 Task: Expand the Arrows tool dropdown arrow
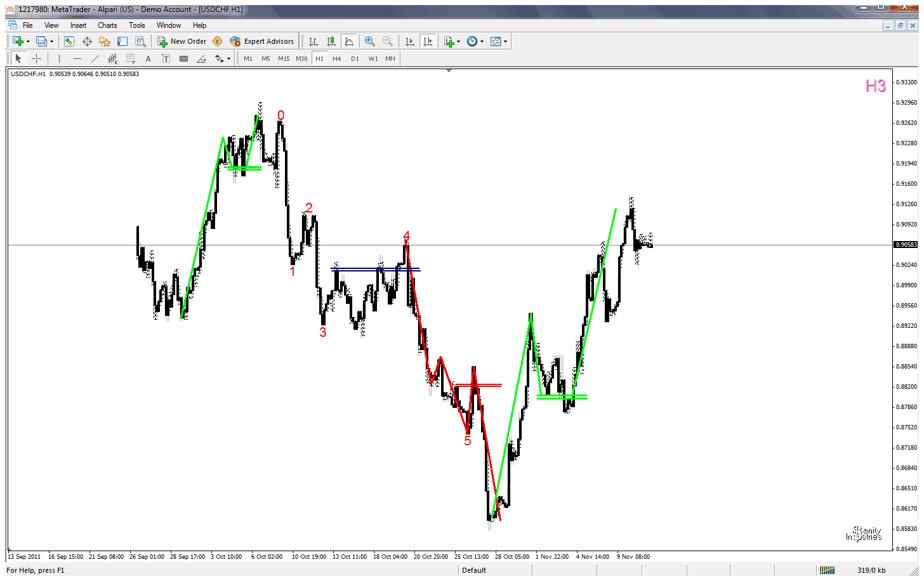228,58
